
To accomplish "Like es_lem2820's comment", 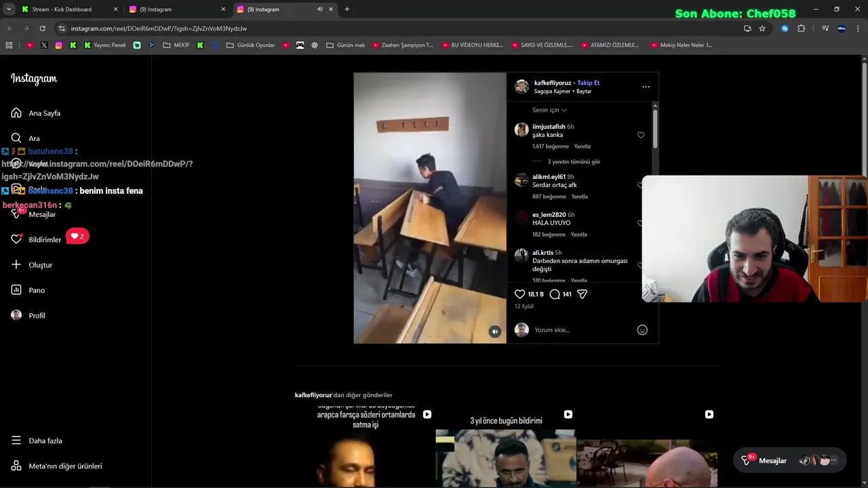I will pos(640,223).
